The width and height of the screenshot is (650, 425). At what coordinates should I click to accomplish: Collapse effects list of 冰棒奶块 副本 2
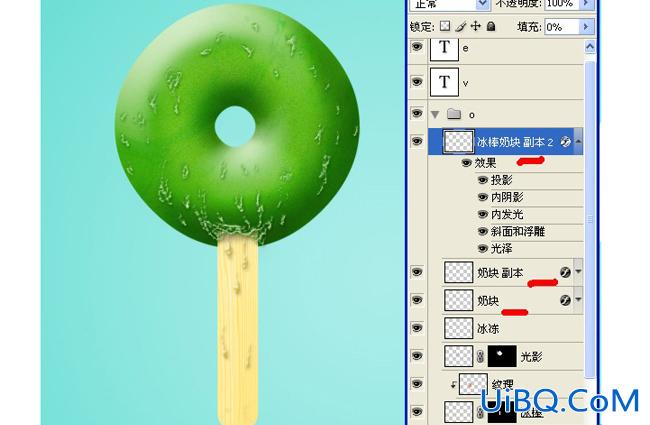click(x=578, y=142)
